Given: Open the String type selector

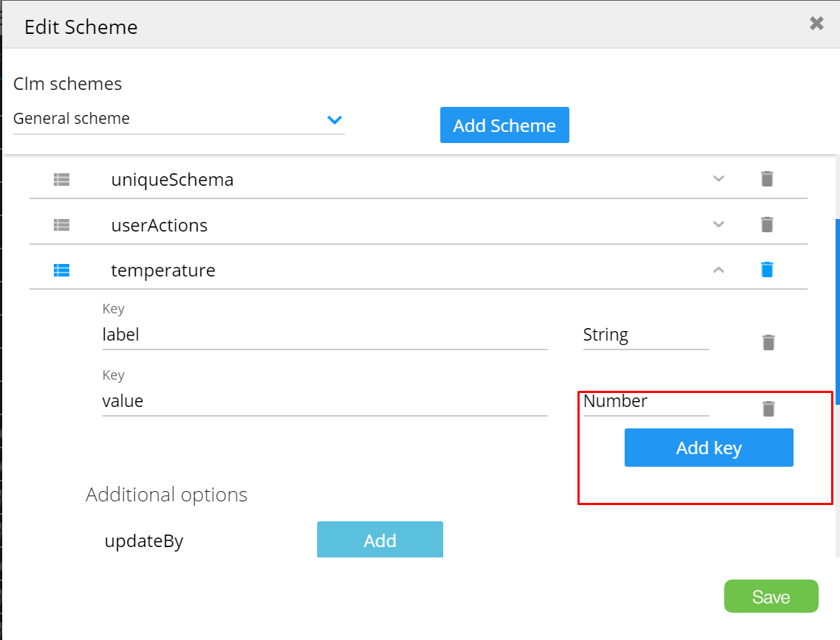Looking at the screenshot, I should pyautogui.click(x=645, y=335).
